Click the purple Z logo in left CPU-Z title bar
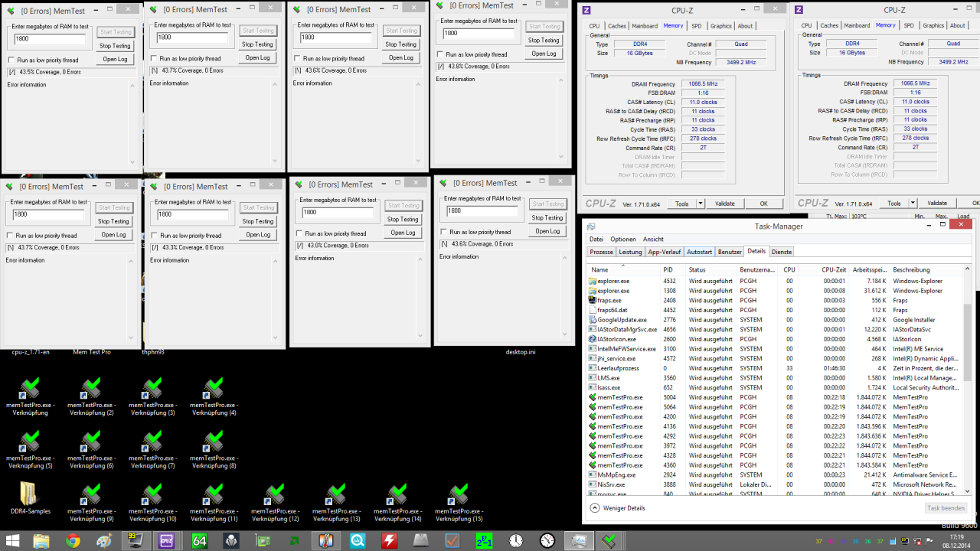 click(586, 10)
